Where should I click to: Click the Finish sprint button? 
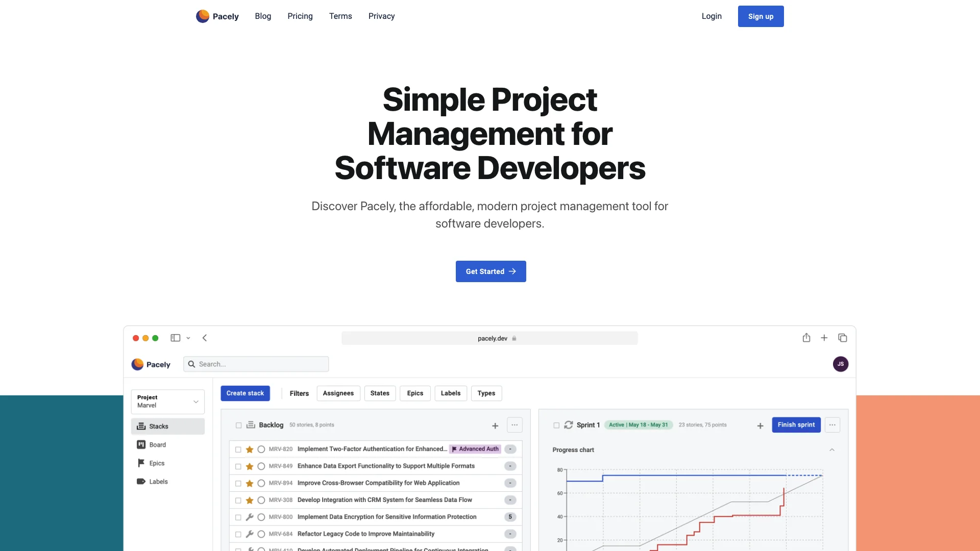[x=796, y=424]
